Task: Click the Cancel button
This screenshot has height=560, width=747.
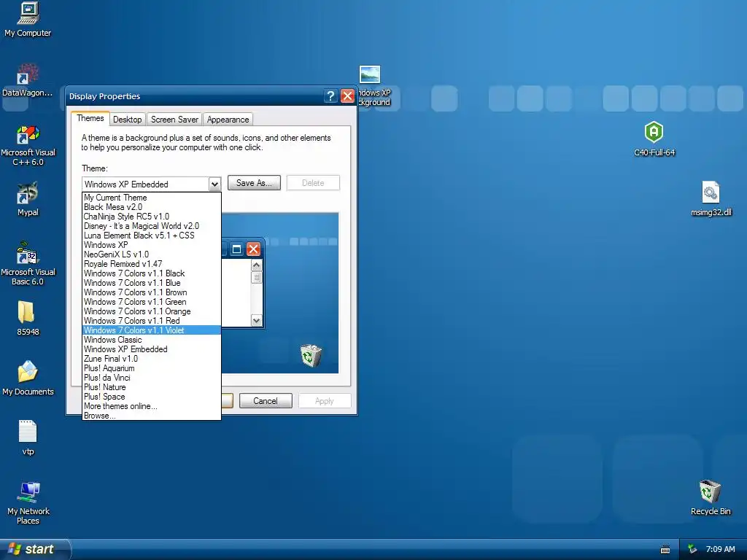Action: point(266,401)
